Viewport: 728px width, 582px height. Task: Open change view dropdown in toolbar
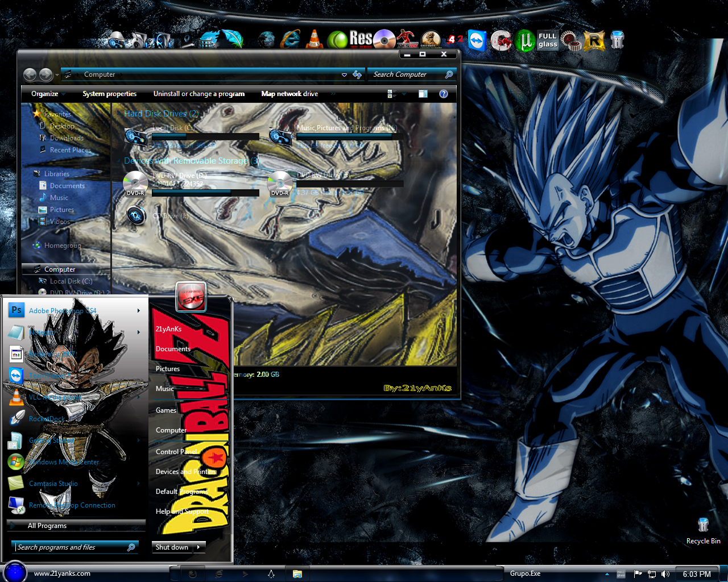coord(404,94)
